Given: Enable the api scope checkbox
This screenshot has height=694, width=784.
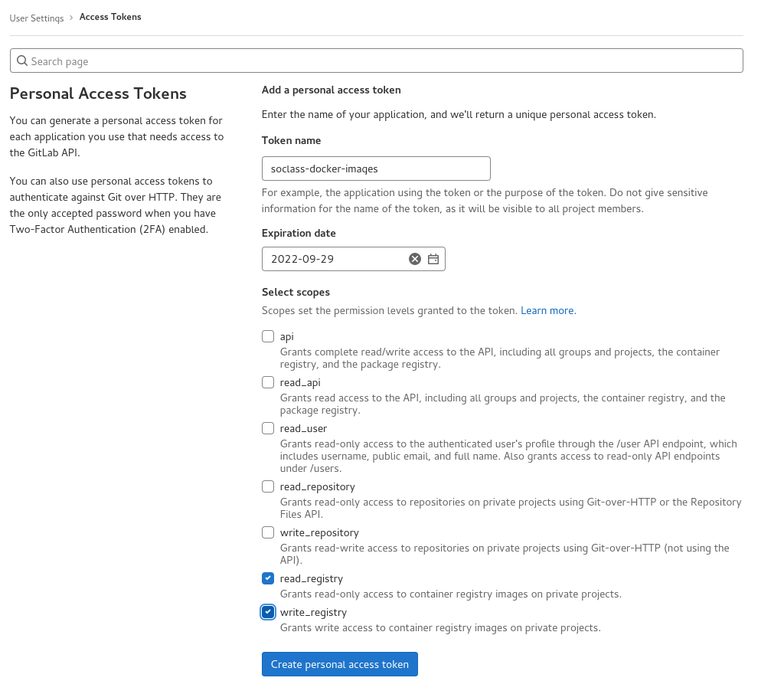Looking at the screenshot, I should tap(268, 336).
